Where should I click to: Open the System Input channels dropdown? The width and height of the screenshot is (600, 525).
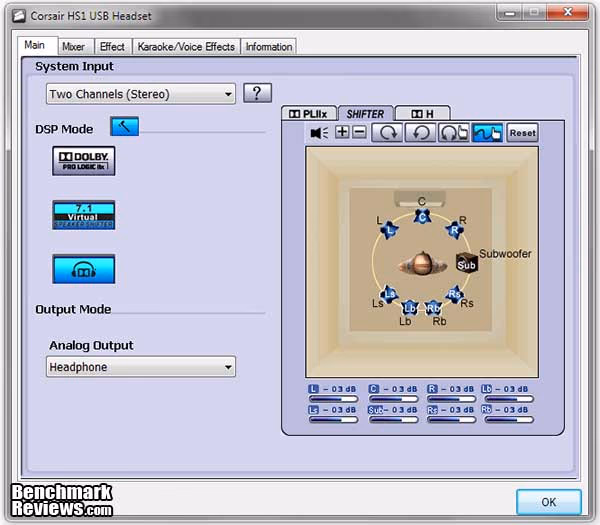pos(140,94)
